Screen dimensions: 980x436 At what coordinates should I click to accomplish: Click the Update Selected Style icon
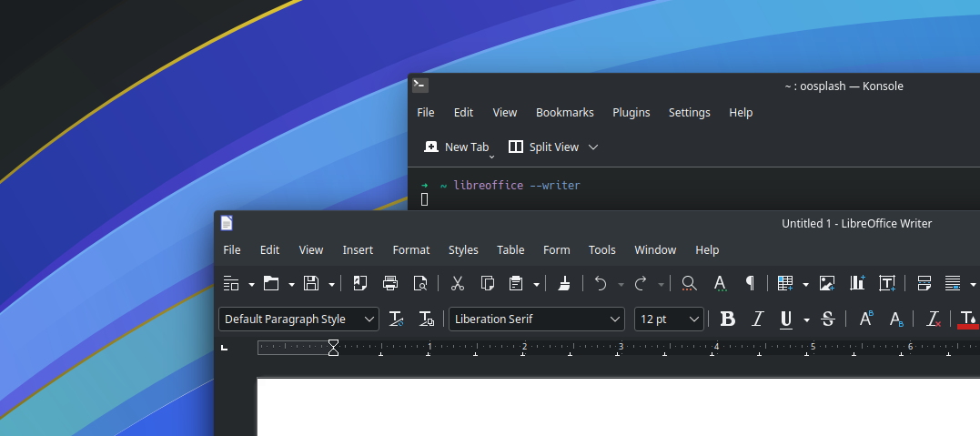tap(396, 319)
